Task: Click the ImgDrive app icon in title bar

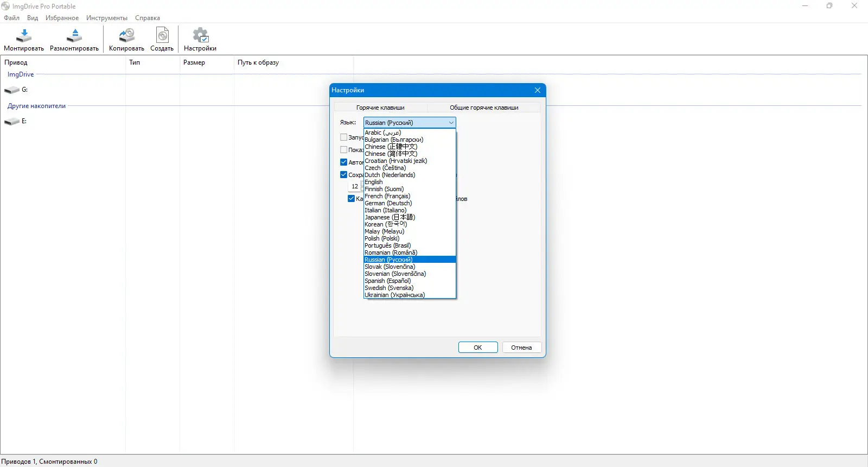Action: (5, 7)
